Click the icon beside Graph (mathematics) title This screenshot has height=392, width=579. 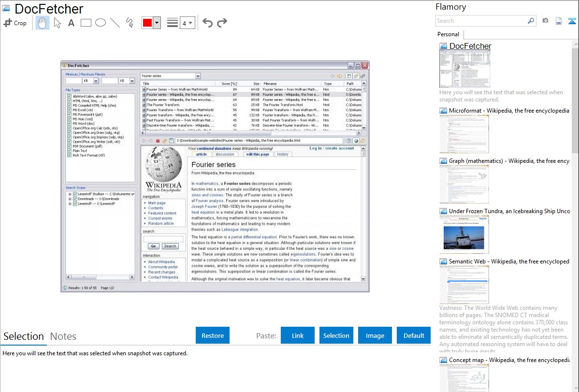pos(443,161)
